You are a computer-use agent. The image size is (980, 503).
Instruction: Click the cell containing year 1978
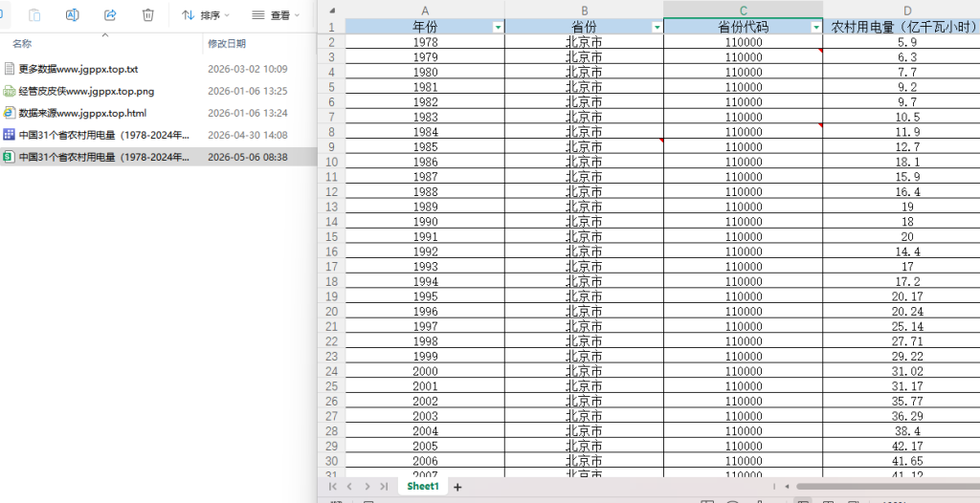tap(425, 42)
